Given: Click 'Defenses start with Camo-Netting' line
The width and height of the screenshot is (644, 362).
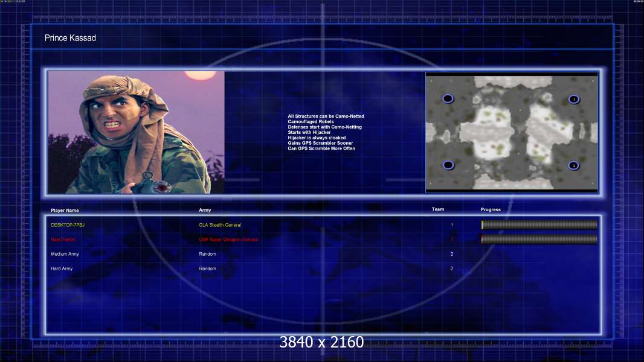Looking at the screenshot, I should (325, 127).
